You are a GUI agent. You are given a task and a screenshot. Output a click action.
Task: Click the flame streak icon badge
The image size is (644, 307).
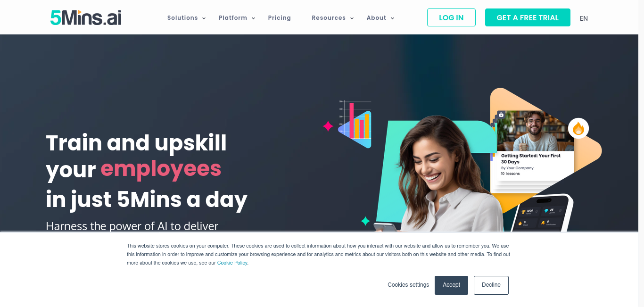tap(578, 128)
